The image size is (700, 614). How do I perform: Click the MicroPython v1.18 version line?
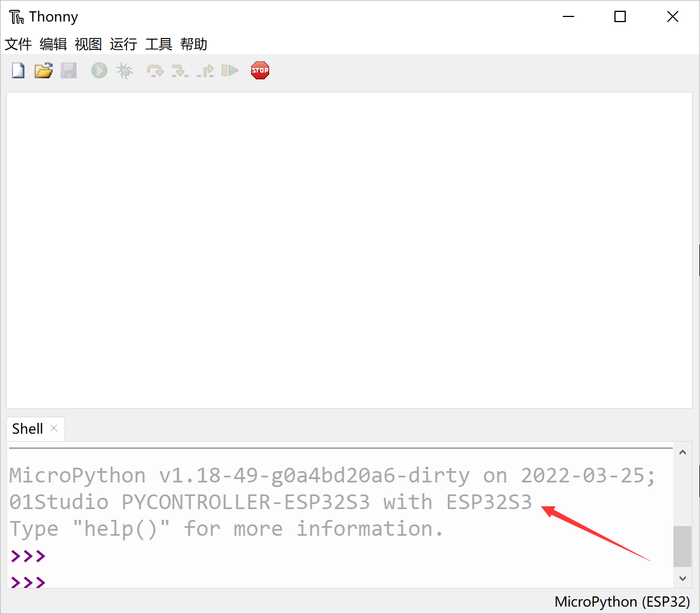pos(332,475)
